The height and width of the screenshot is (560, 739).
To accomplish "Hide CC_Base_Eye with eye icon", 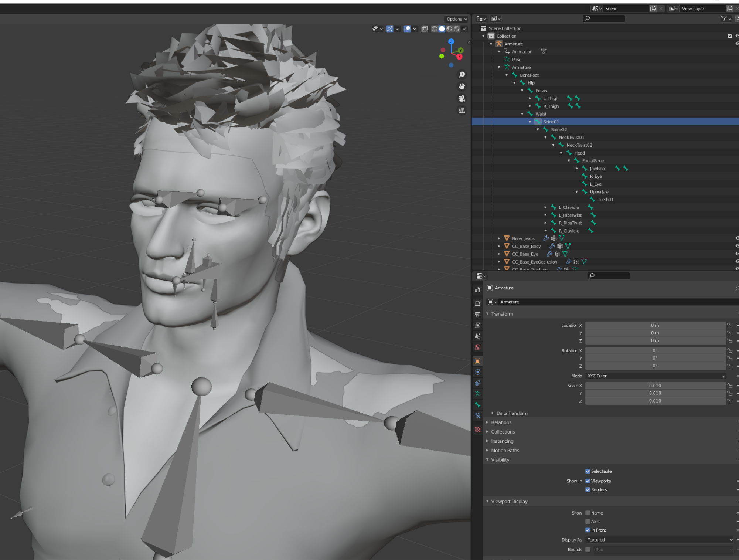I will point(737,254).
